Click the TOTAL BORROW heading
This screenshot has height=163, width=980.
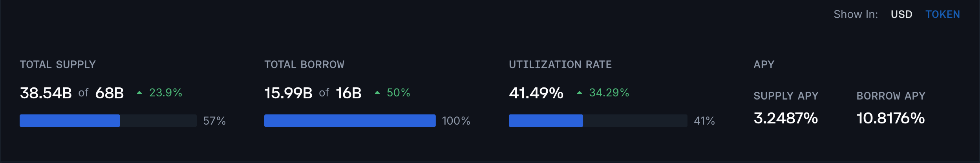coord(304,65)
